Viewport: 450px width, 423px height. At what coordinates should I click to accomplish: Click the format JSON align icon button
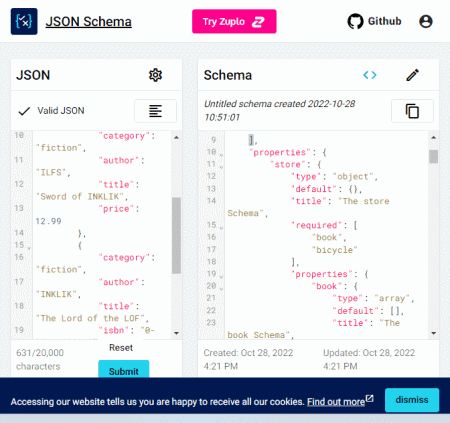click(155, 111)
